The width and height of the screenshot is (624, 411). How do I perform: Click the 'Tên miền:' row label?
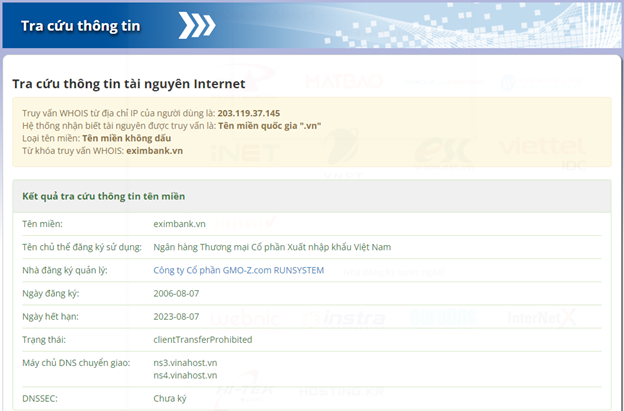click(x=42, y=224)
